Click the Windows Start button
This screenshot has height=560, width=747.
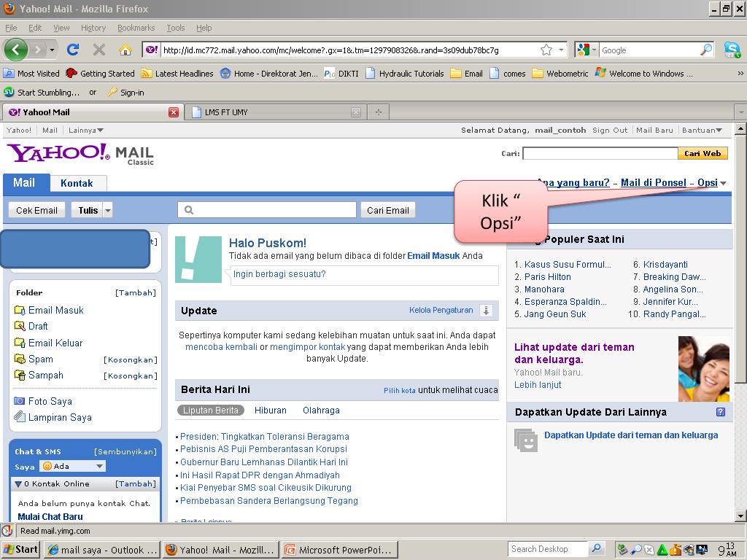point(20,550)
